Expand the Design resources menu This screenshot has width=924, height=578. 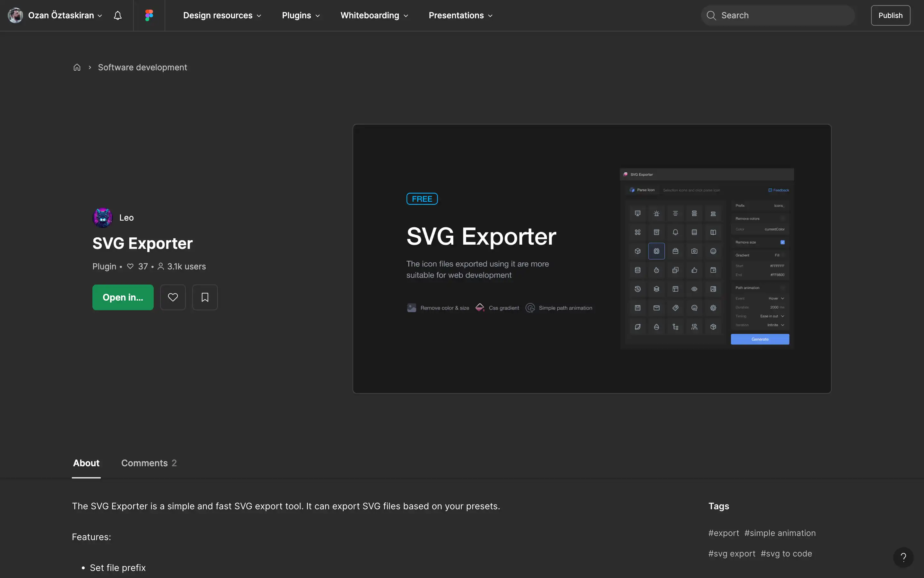(222, 15)
